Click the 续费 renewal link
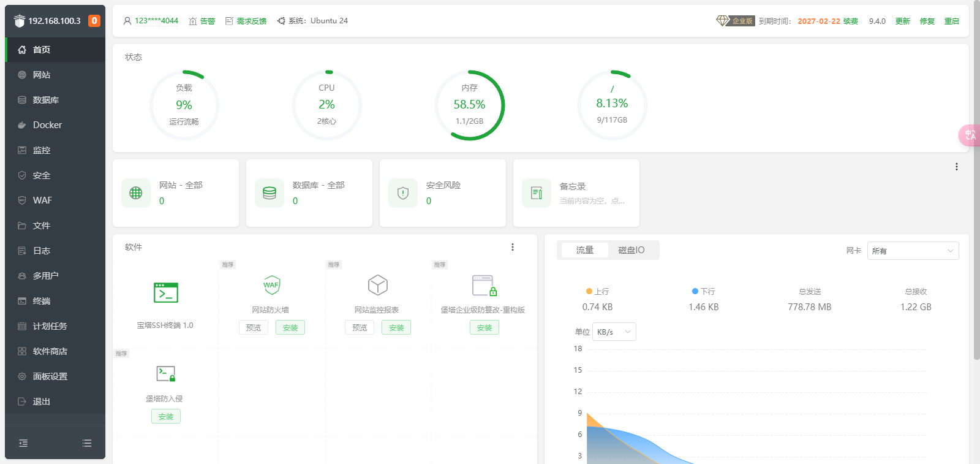 [850, 21]
